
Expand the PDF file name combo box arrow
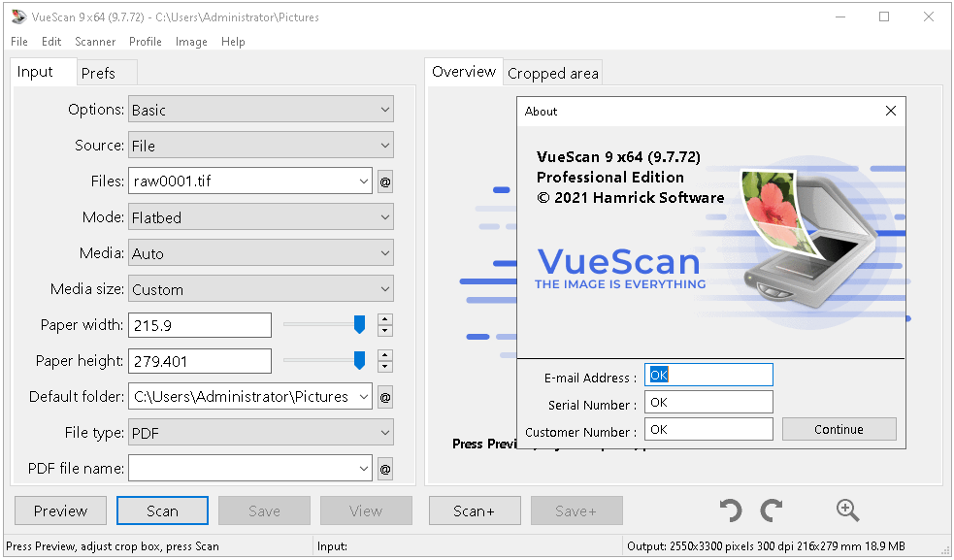363,469
